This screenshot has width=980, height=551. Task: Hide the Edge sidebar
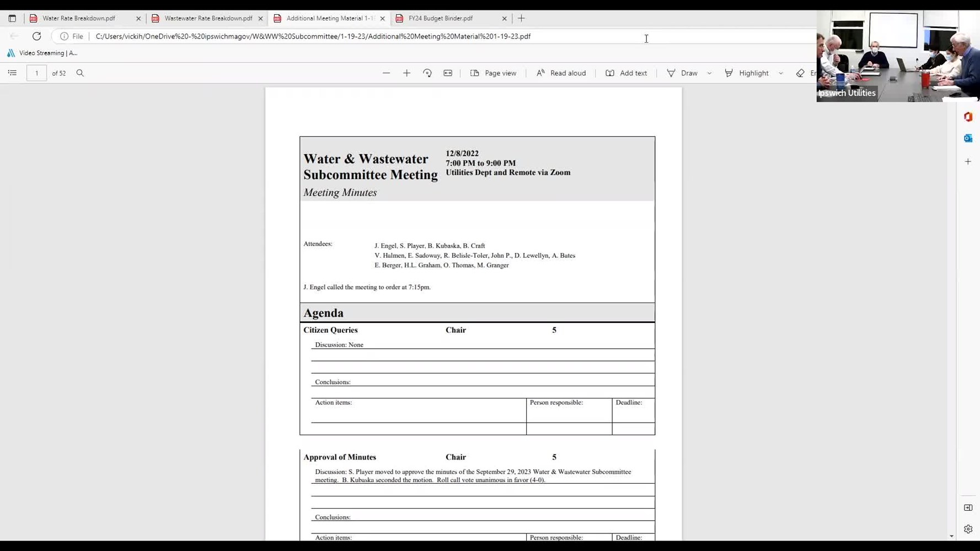pos(968,507)
